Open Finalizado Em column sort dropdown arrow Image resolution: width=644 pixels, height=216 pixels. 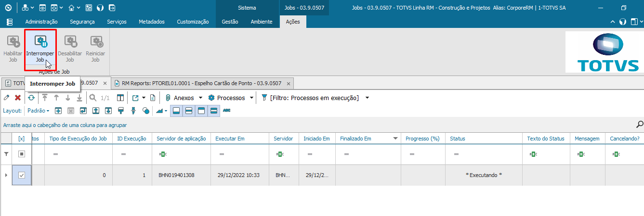pos(395,139)
